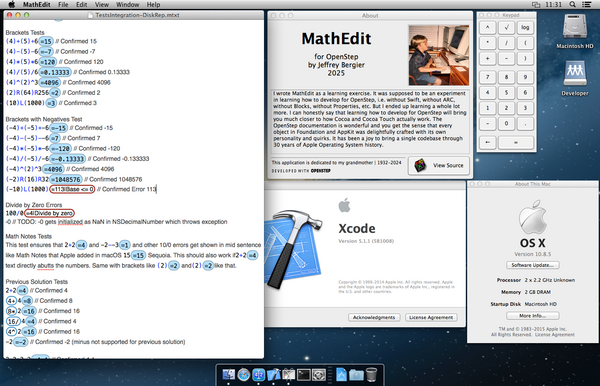Click the open parenthesis key on Keypad
The width and height of the screenshot is (600, 386).
click(525, 43)
